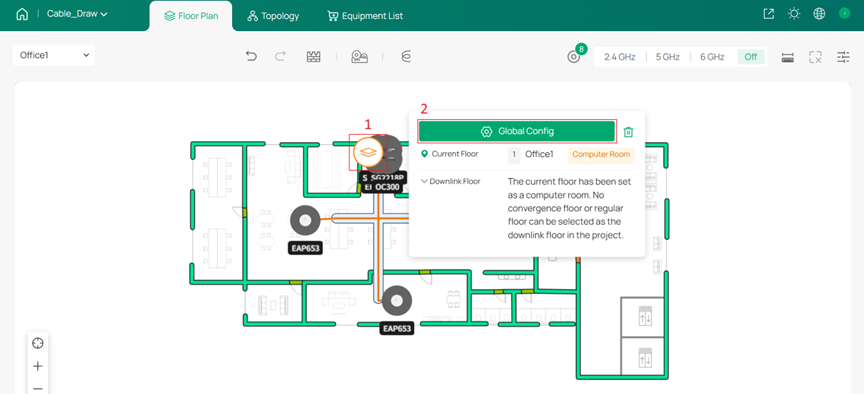Switch to the Topology tab
Screen dimensions: 864x394
coord(273,16)
